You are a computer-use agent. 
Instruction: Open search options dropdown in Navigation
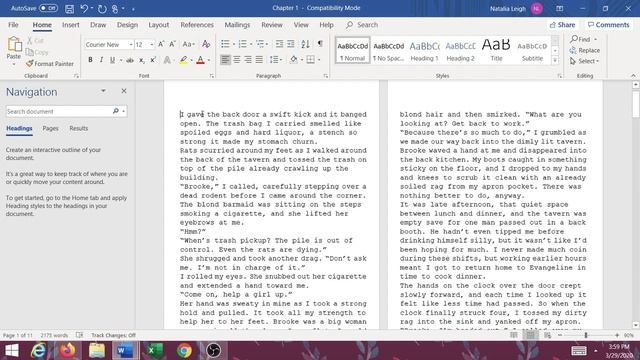coord(124,111)
